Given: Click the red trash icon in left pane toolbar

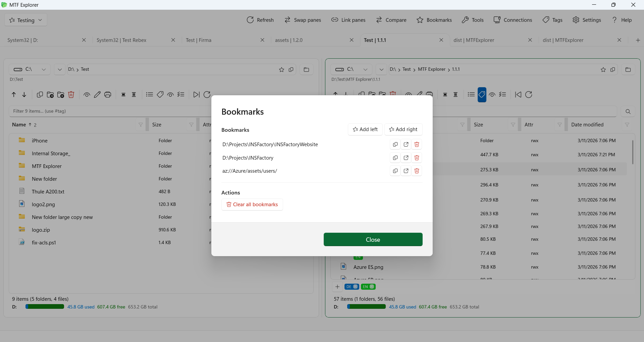Looking at the screenshot, I should click(x=71, y=95).
